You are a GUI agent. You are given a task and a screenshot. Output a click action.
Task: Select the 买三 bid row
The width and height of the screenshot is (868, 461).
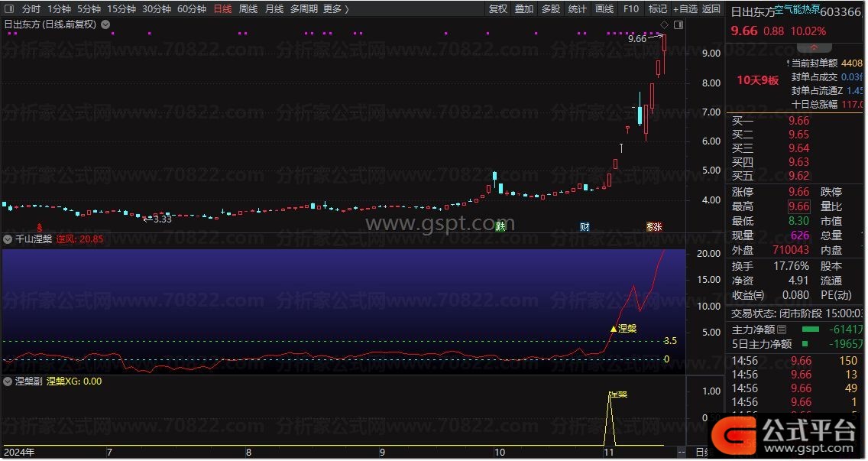click(x=796, y=148)
